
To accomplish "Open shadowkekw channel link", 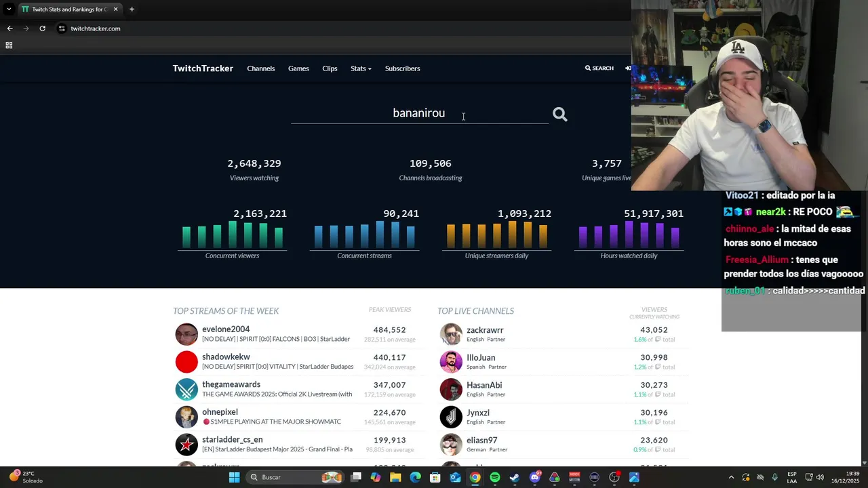I will click(226, 357).
